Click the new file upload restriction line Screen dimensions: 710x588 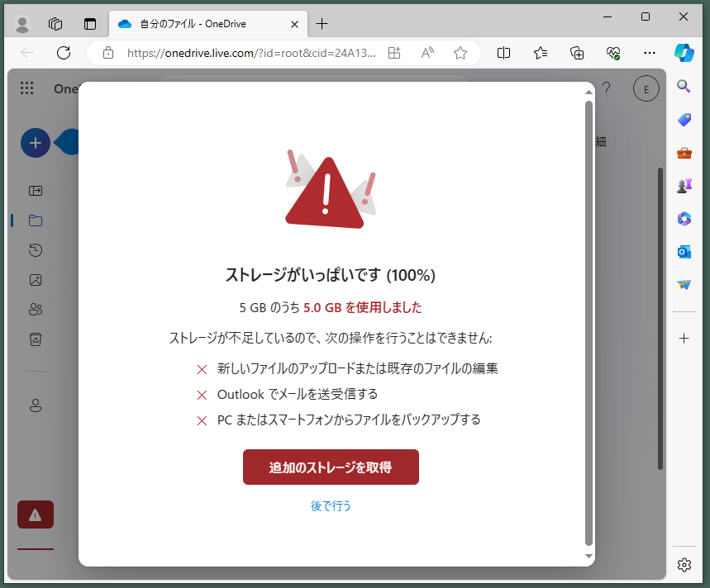click(x=357, y=368)
